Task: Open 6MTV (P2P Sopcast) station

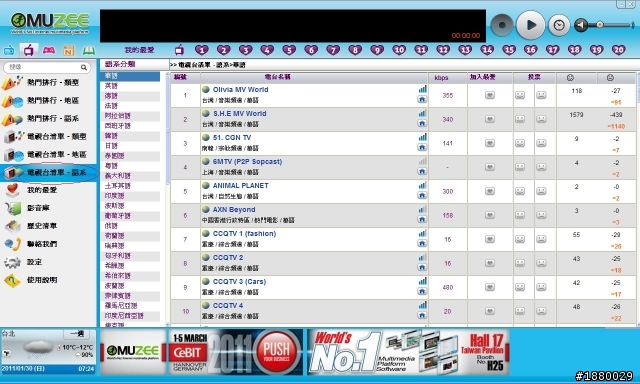Action: 247,162
